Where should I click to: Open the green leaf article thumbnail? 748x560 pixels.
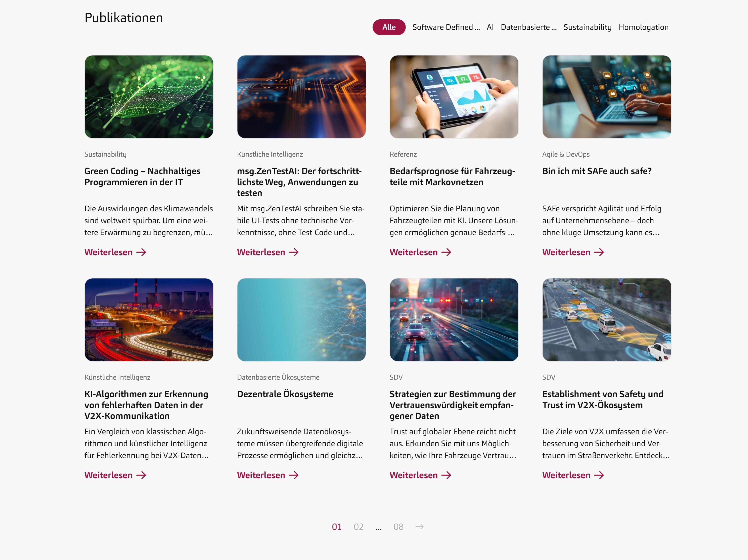tap(149, 97)
